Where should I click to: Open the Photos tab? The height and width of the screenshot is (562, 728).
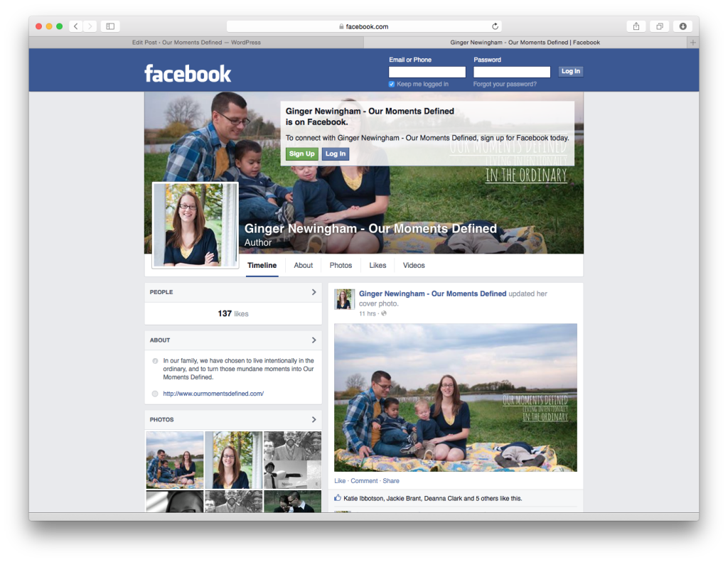[341, 266]
